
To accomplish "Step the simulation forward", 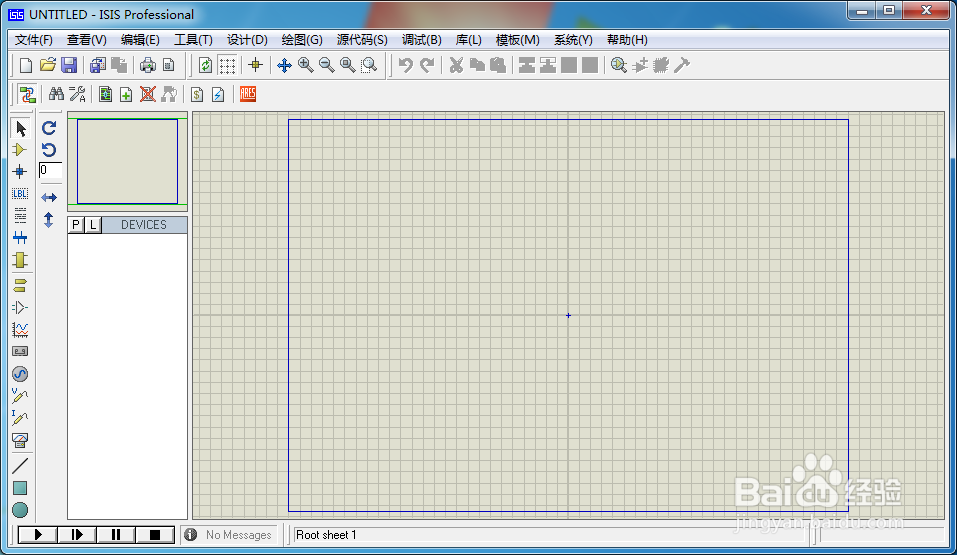I will (x=77, y=535).
